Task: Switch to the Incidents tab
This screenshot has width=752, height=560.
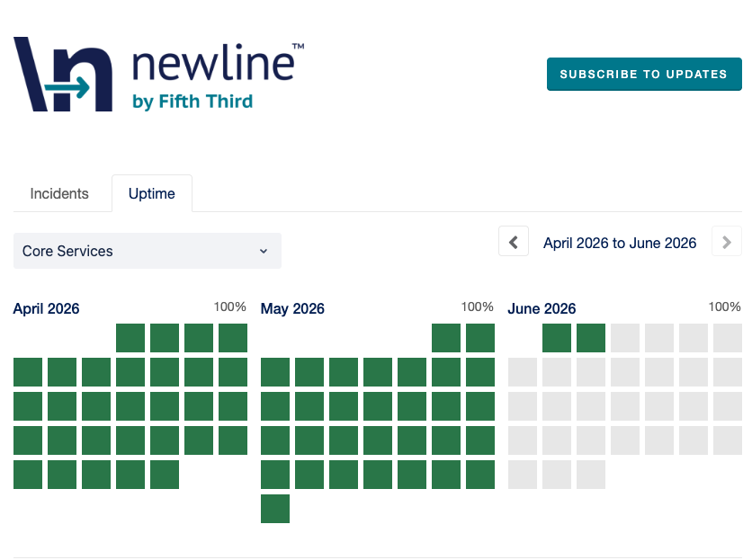Action: 59,193
